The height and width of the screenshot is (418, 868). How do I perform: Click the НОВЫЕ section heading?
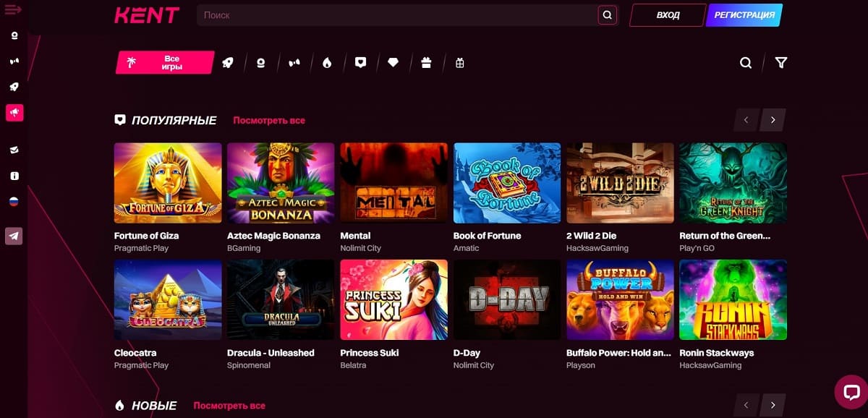coord(154,406)
